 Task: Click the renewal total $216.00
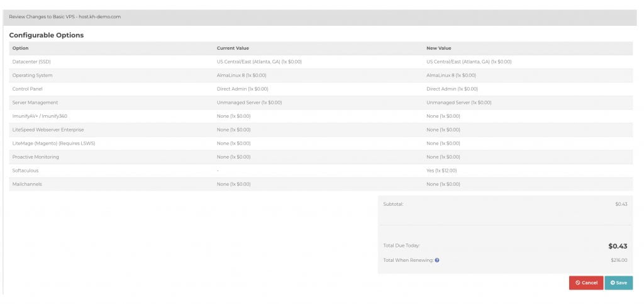[x=619, y=260]
